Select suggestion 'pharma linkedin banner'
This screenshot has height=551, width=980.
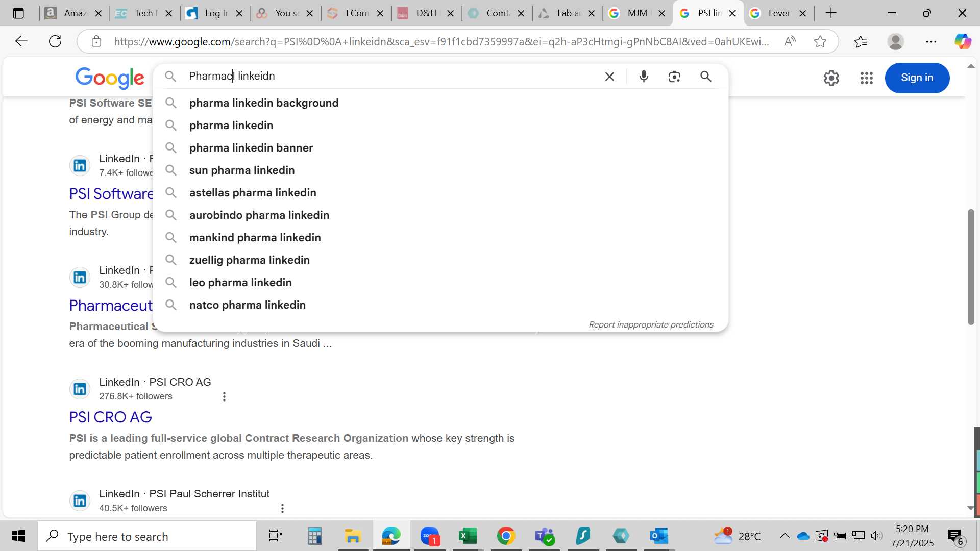click(x=440, y=148)
